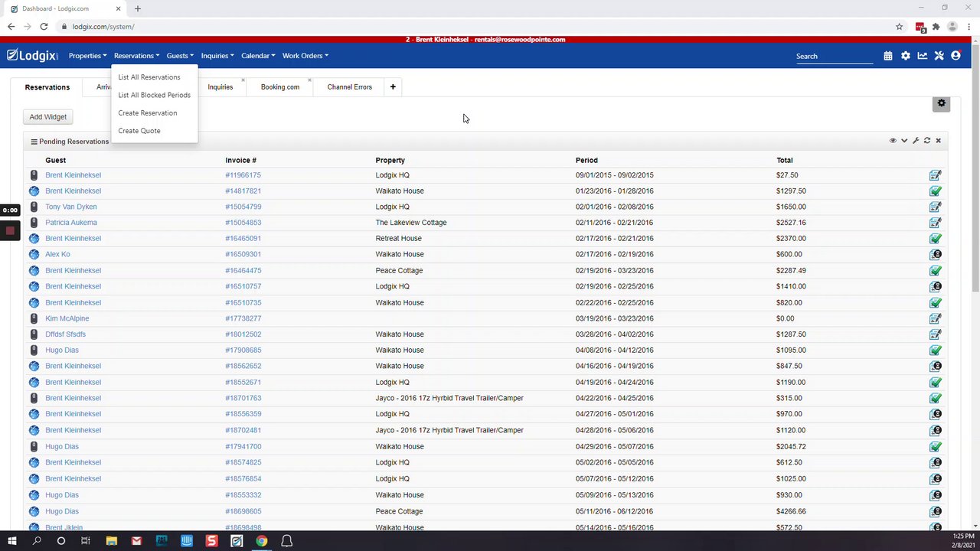
Task: Open the Guests dropdown menu
Action: pyautogui.click(x=180, y=56)
